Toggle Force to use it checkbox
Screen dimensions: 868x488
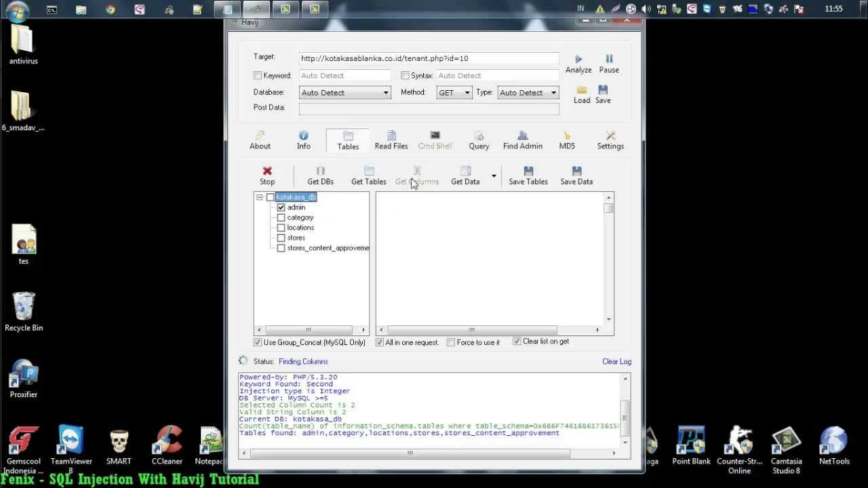pos(451,342)
